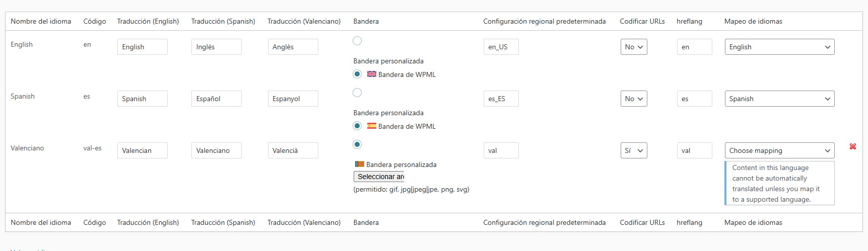Image resolution: width=868 pixels, height=251 pixels.
Task: Click the Valencian flag icon
Action: (360, 164)
